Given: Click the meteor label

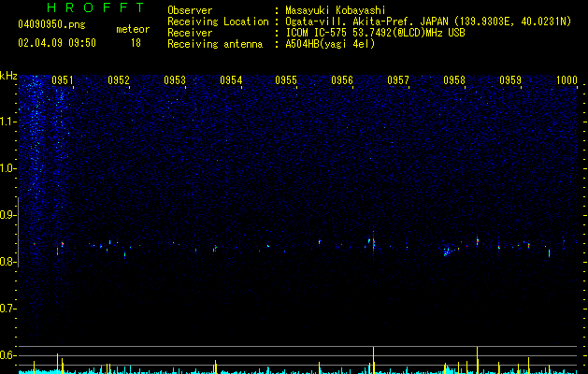Looking at the screenshot, I should point(133,29).
